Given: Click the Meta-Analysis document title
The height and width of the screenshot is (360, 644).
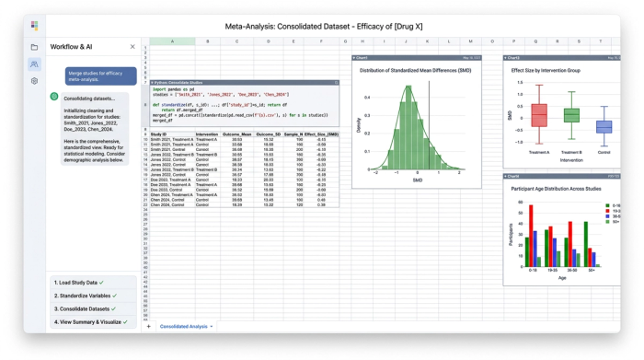Looking at the screenshot, I should pyautogui.click(x=324, y=27).
